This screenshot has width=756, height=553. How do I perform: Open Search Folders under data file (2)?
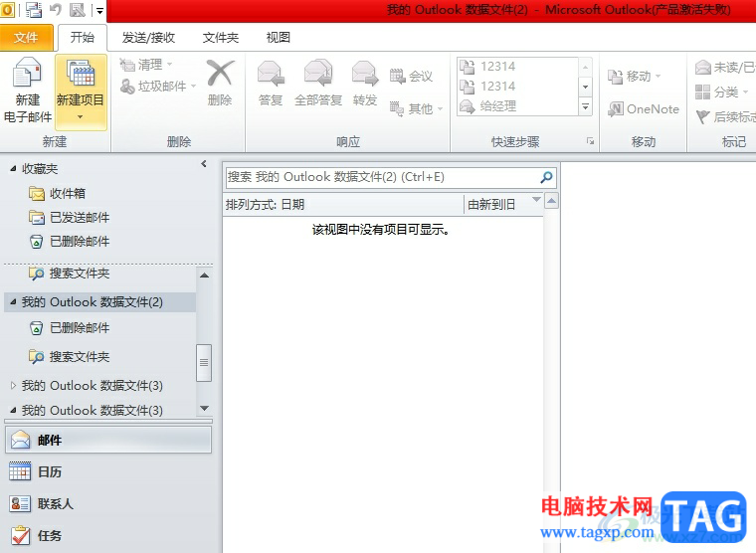[x=69, y=357]
